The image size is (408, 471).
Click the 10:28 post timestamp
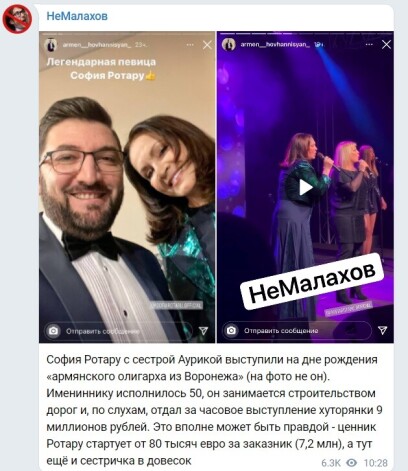[375, 463]
